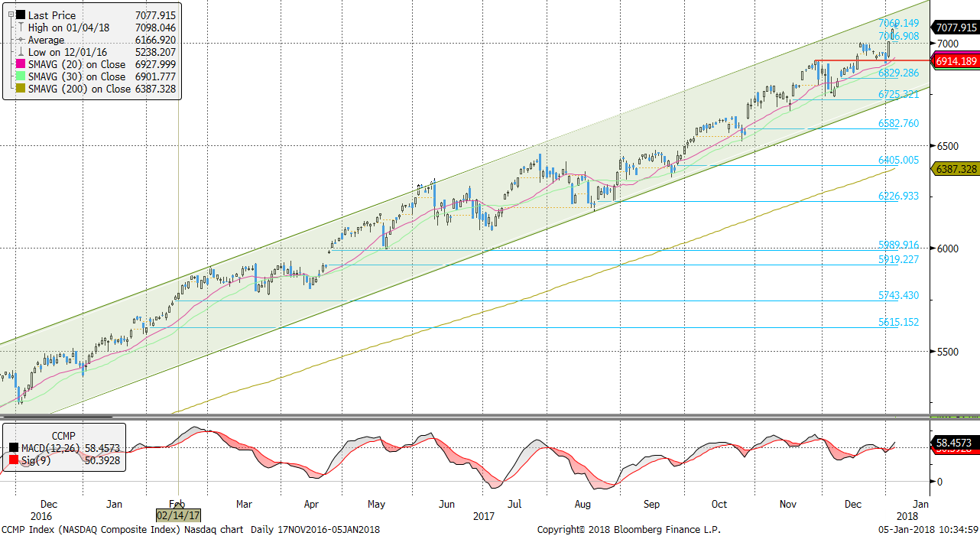Click the red Sig(9) swatch

[x=15, y=459]
